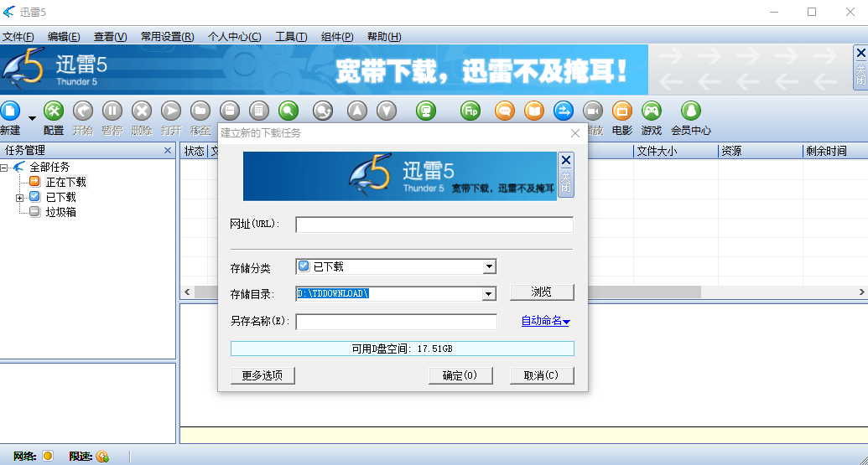Screen dimensions: 868x465
Task: Open the 组件(P) menu
Action: pos(337,37)
